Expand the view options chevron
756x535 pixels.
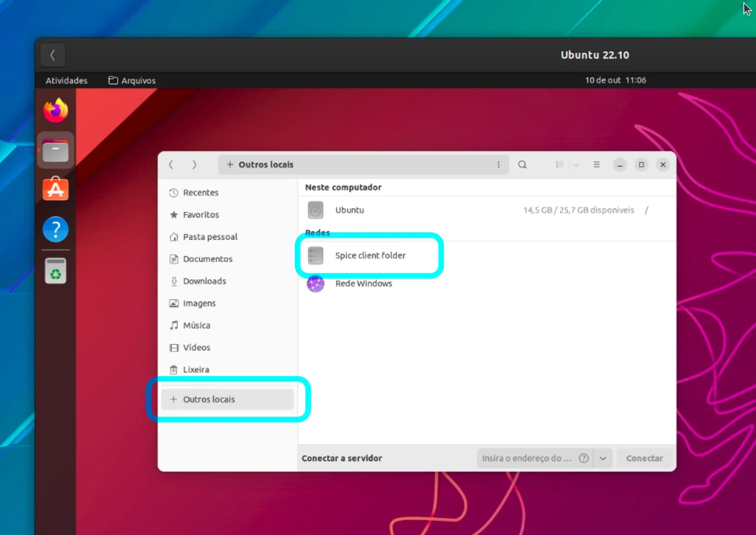point(576,165)
